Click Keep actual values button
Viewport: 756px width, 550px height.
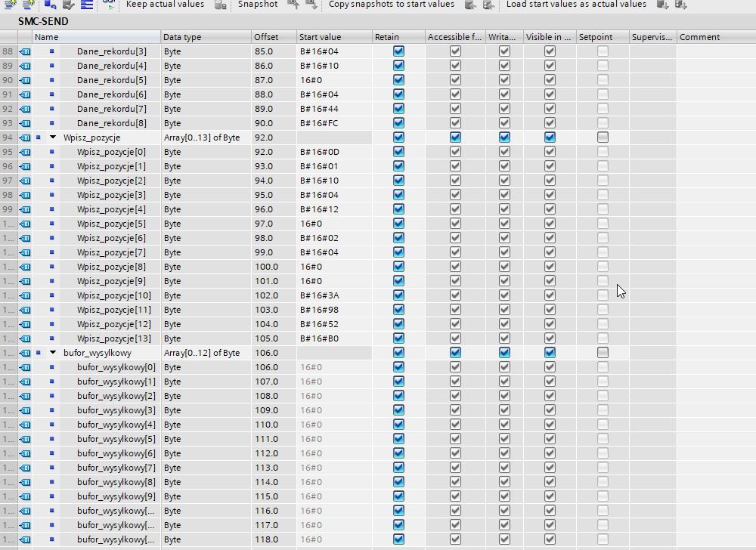pos(165,5)
